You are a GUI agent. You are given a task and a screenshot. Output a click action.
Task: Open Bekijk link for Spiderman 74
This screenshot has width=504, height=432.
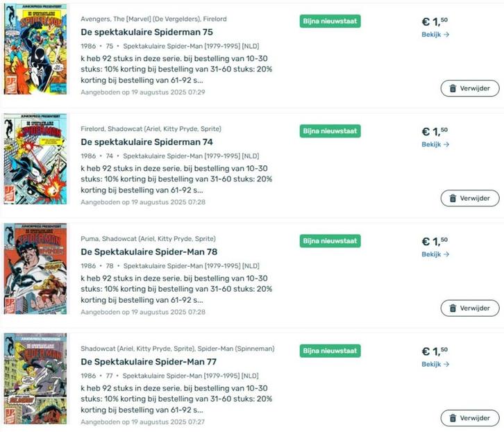click(x=435, y=144)
